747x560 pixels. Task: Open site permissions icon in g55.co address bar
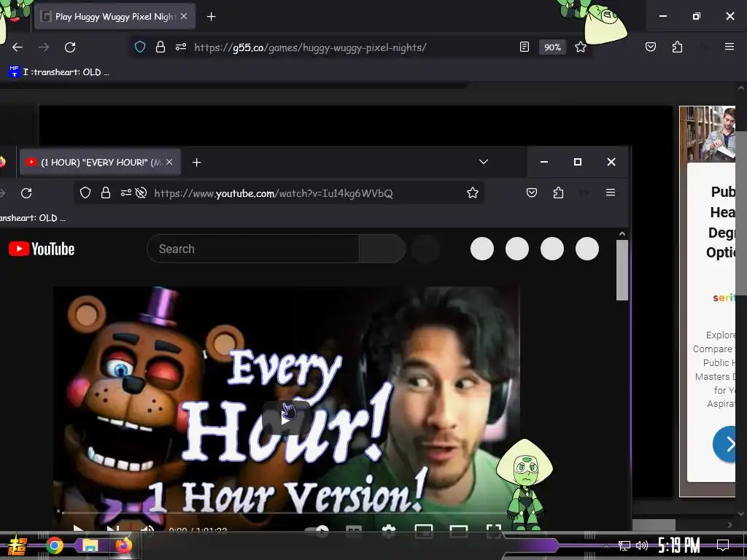pyautogui.click(x=181, y=47)
